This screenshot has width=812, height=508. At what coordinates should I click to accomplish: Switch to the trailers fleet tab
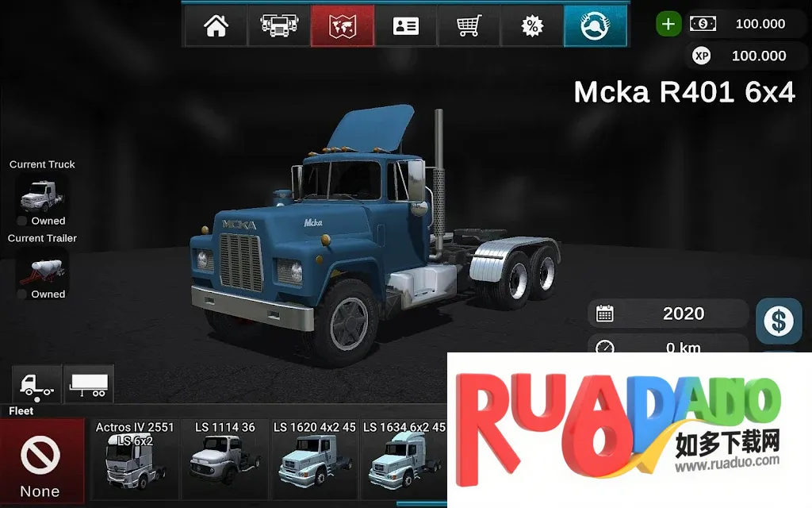click(89, 385)
